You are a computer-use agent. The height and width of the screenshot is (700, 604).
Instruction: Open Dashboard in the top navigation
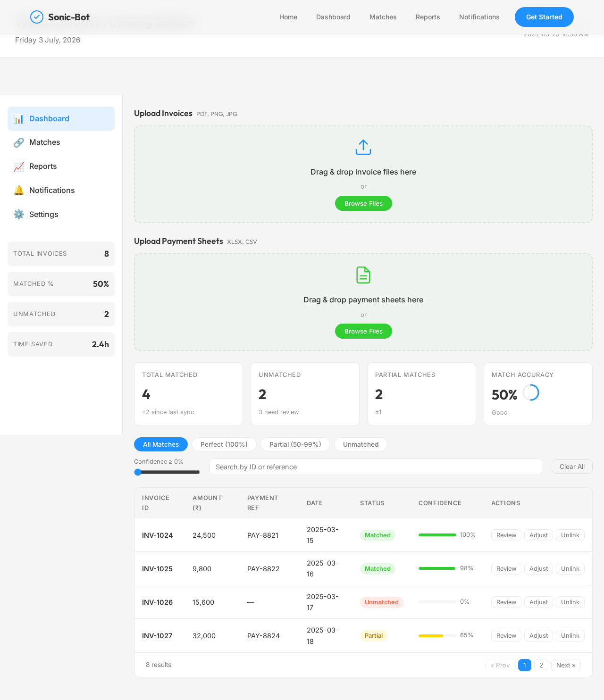pos(333,17)
